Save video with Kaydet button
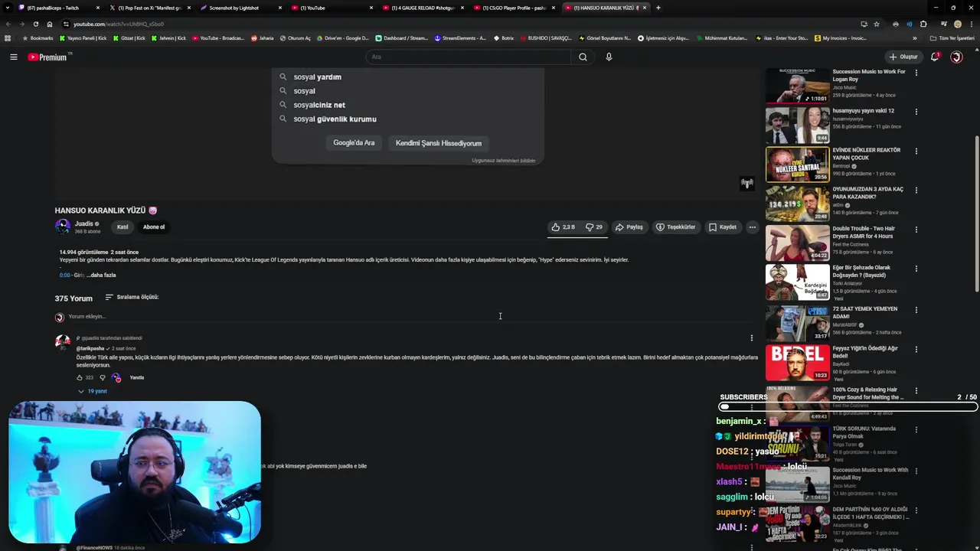980x551 pixels. coord(723,227)
